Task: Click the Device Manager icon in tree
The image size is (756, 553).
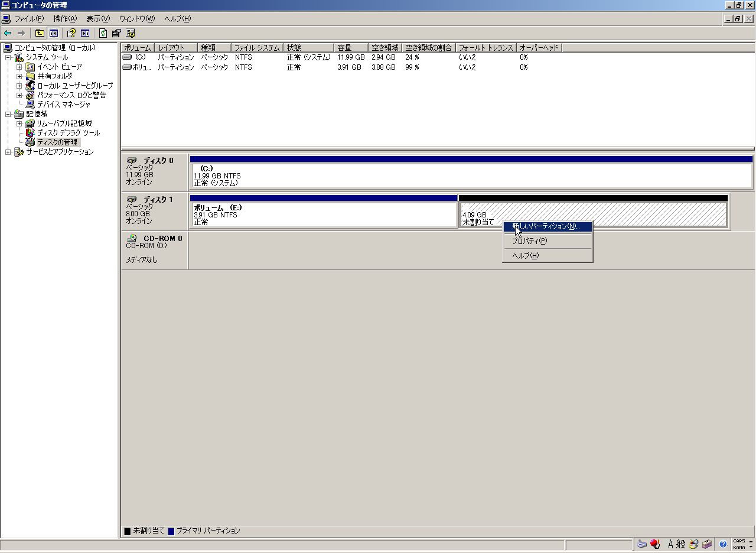Action: click(30, 105)
